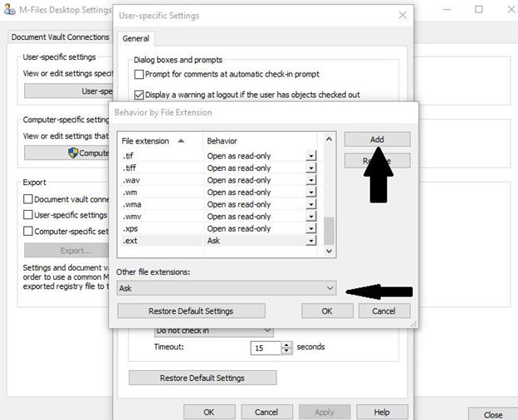Open behavior dropdown for .xps row
The width and height of the screenshot is (518, 420).
point(310,228)
